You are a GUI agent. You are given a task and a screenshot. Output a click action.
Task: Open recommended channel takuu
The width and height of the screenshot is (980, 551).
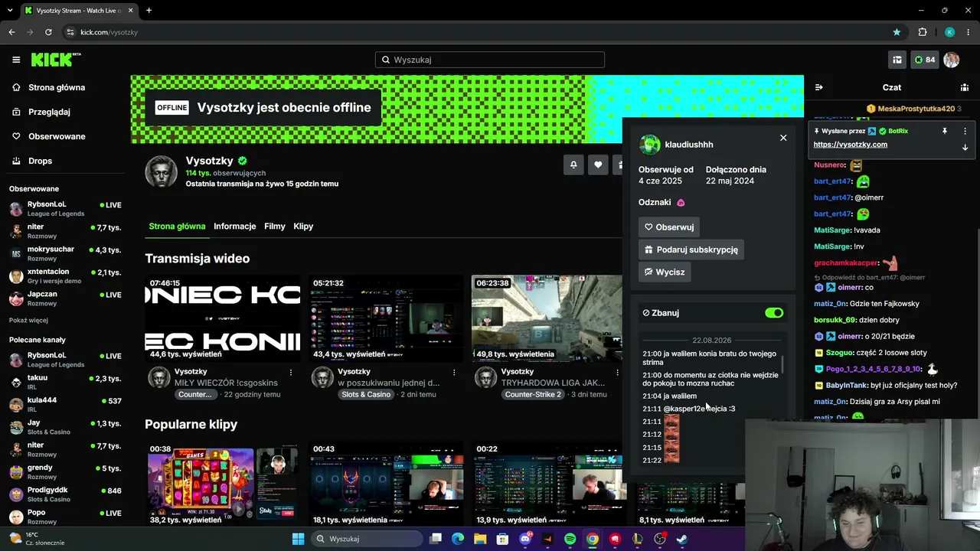[x=65, y=382]
